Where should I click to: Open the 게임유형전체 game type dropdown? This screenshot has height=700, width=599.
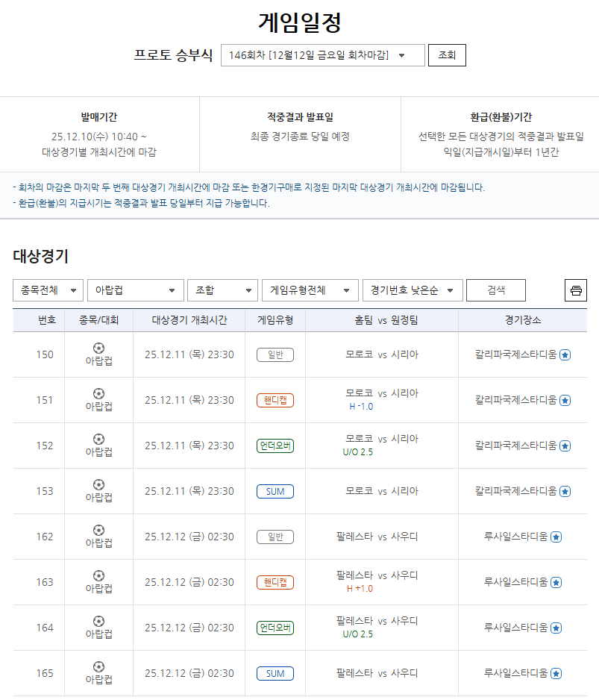click(x=309, y=290)
